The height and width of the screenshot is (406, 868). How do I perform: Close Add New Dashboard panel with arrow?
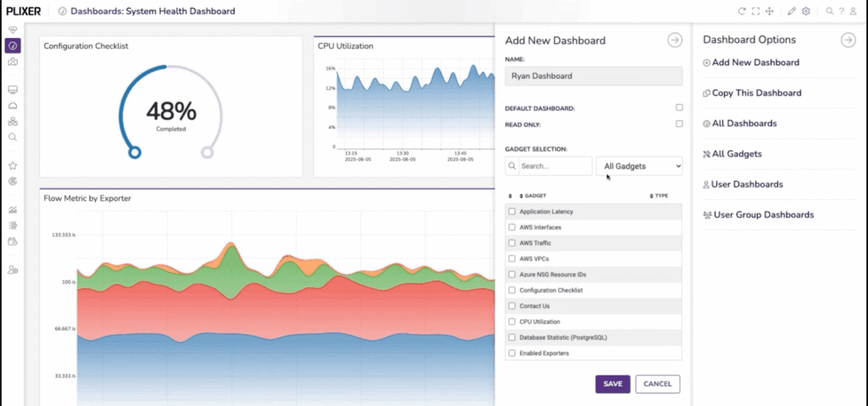pos(675,40)
